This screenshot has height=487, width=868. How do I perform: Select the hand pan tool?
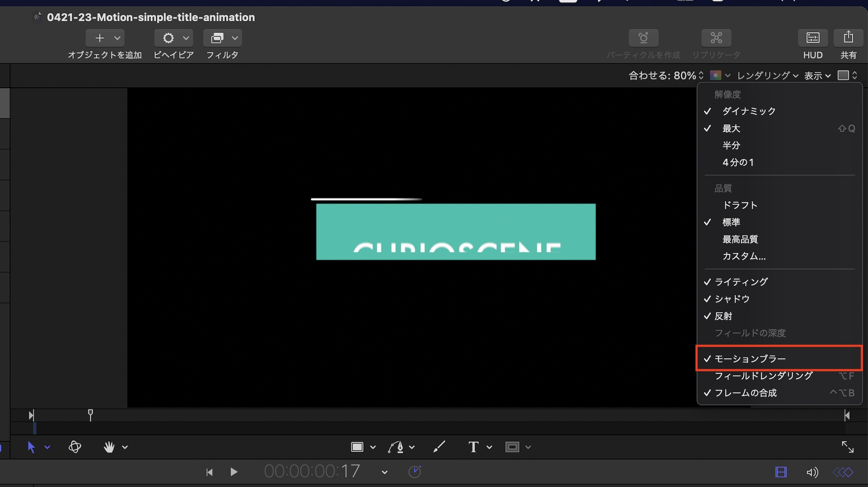(x=109, y=447)
